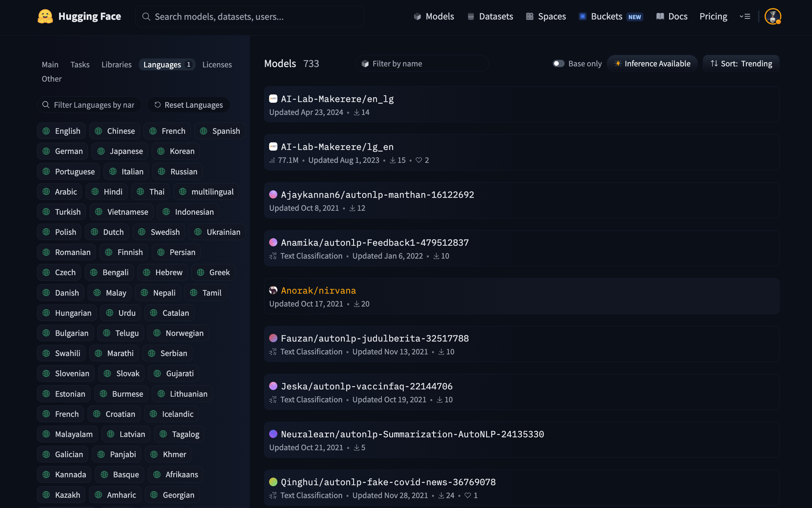Click the sparkle icon on Inference Available
The height and width of the screenshot is (508, 812).
[x=618, y=63]
